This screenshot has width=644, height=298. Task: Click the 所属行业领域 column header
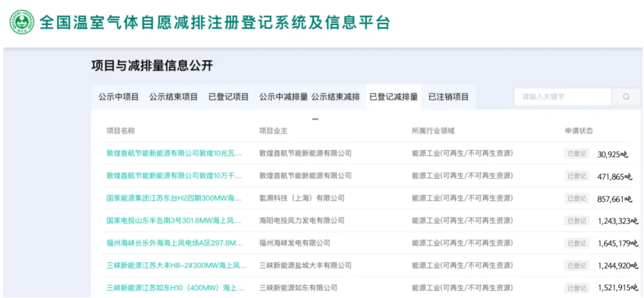pyautogui.click(x=434, y=131)
